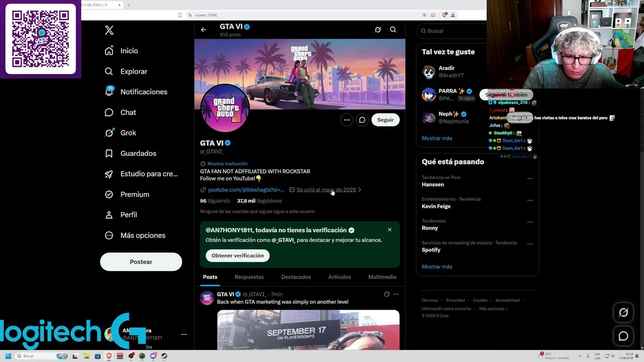Viewport: 644px width, 362px height.
Task: Open the GTA VI profile avatar
Action: tap(224, 108)
